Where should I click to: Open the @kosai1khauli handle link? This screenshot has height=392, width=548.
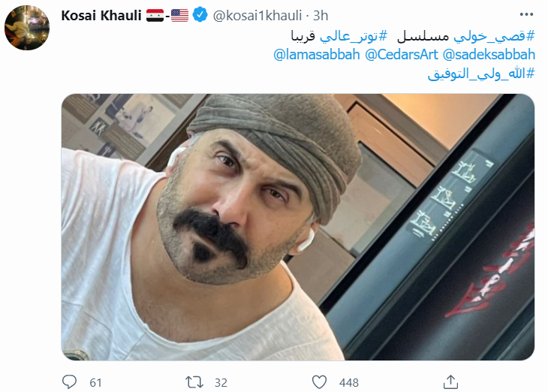pos(257,16)
